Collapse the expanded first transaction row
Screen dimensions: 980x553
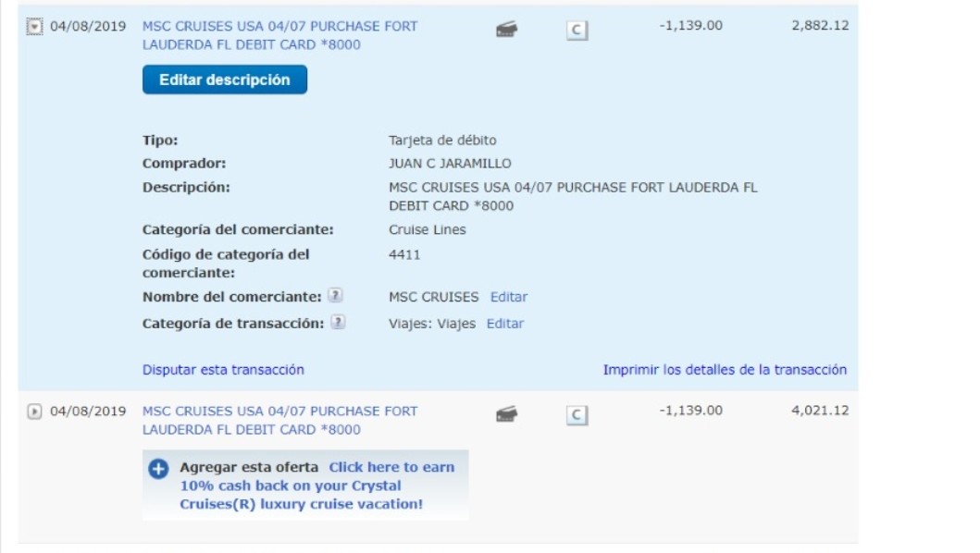tap(34, 27)
